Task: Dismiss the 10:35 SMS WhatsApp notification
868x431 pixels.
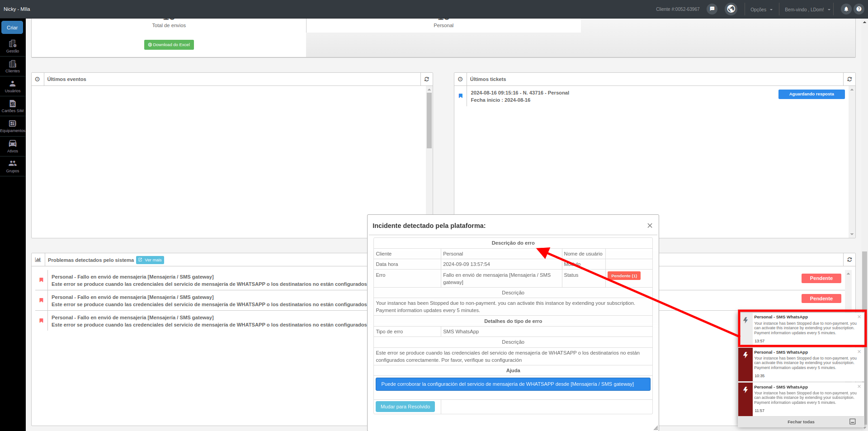Action: (859, 352)
